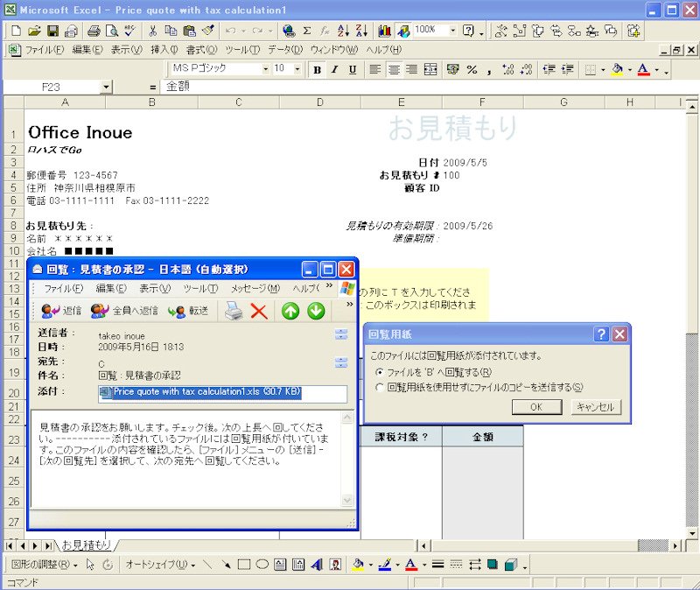Click the AutoSum sigma icon
Image resolution: width=700 pixels, height=590 pixels.
tap(307, 31)
